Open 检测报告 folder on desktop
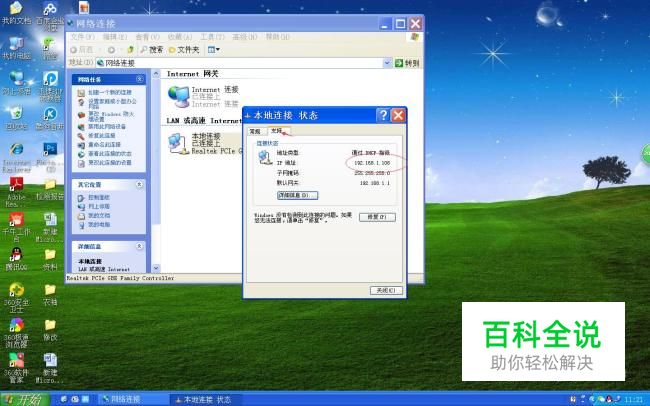Viewport: 650px width, 406px height. (50, 189)
